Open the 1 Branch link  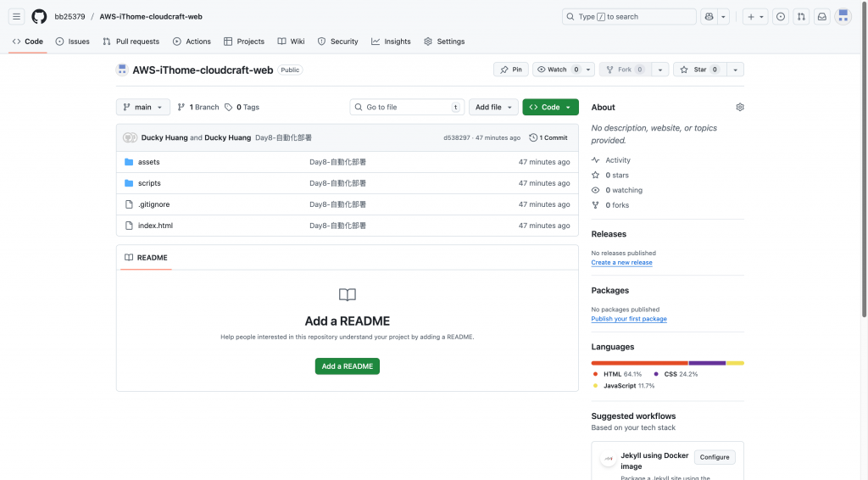(x=198, y=107)
